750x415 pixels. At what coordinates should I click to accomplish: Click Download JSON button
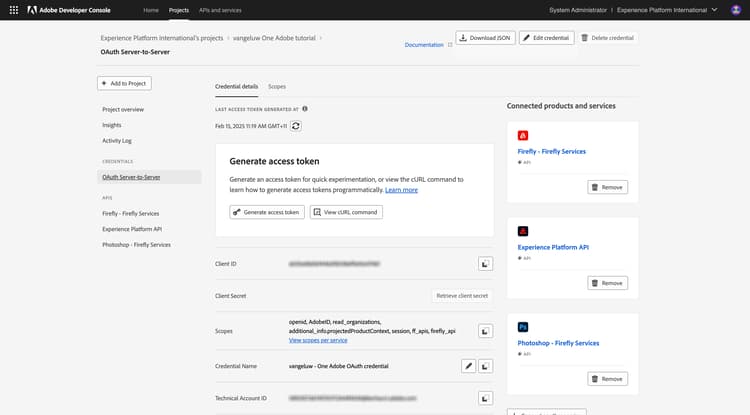click(x=485, y=38)
